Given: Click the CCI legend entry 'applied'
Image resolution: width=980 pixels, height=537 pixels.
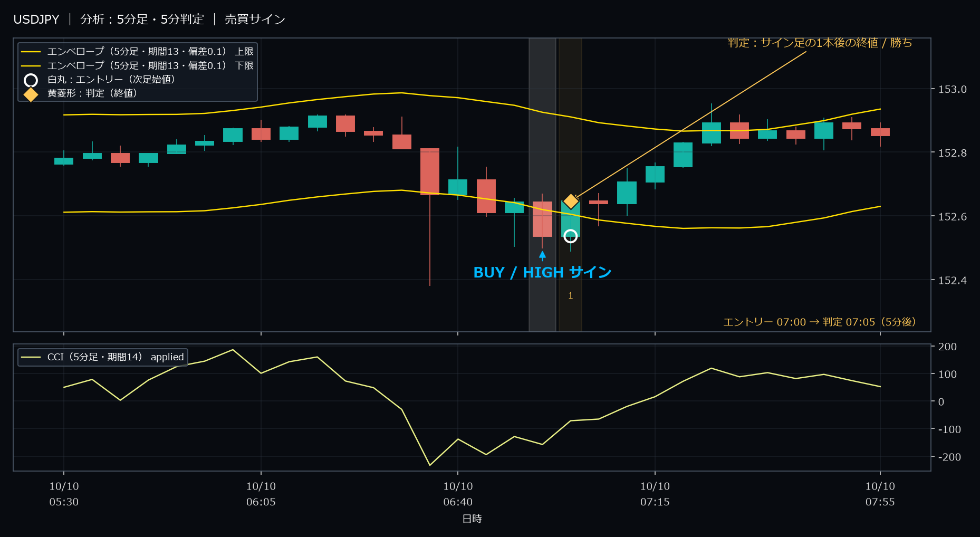Looking at the screenshot, I should [103, 357].
